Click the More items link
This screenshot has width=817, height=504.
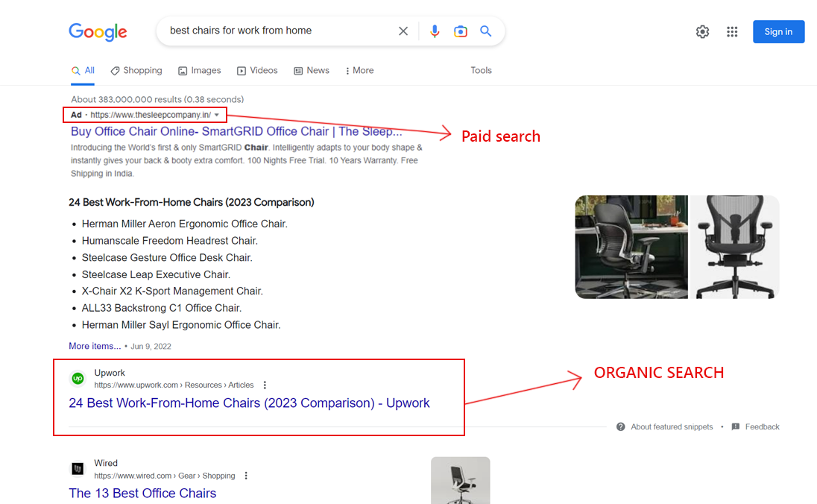coord(95,346)
